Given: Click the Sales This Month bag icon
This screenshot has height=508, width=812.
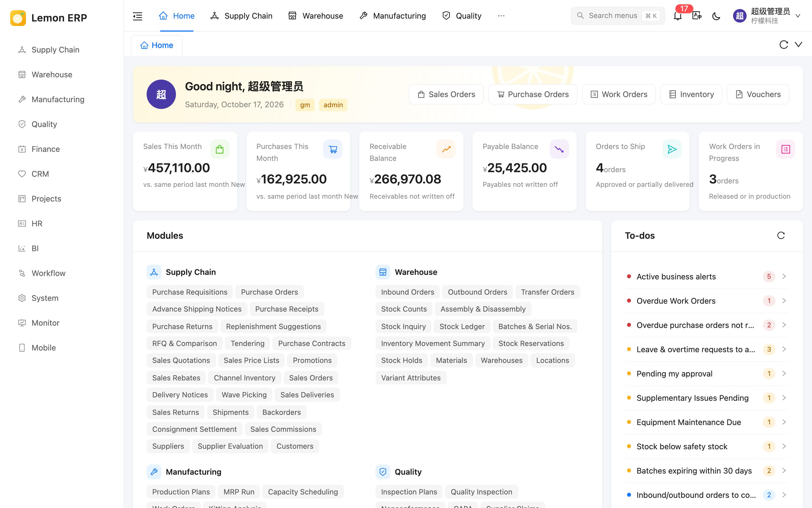Looking at the screenshot, I should pos(220,149).
